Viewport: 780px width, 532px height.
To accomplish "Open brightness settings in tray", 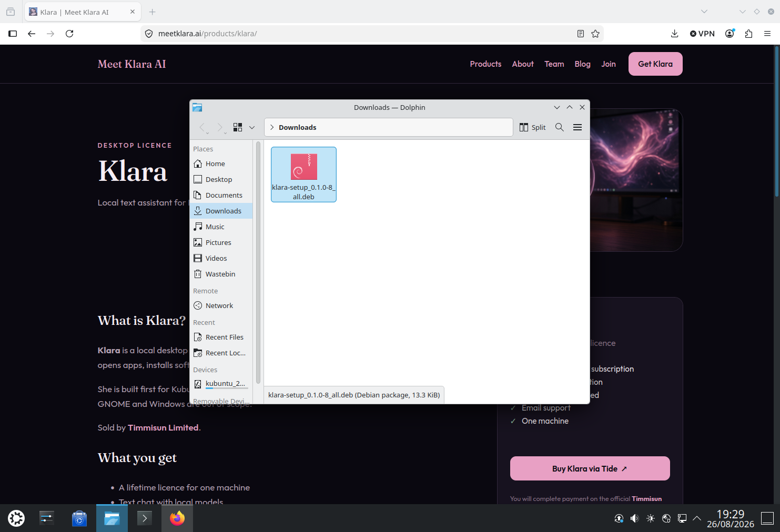I will (x=651, y=518).
